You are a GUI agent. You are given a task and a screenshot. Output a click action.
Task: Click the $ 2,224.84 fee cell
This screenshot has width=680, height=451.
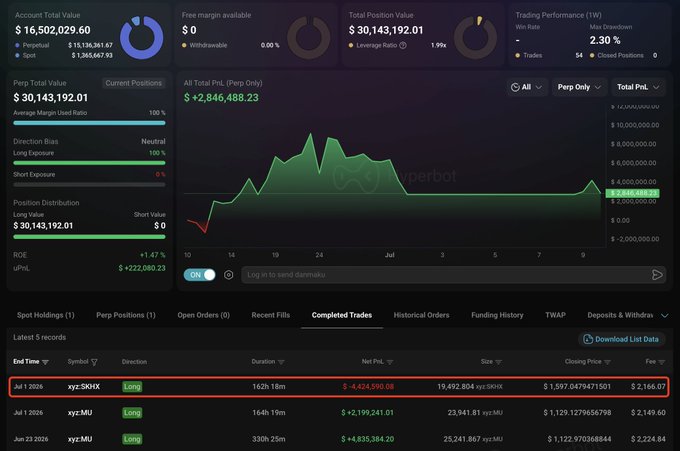tap(648, 439)
